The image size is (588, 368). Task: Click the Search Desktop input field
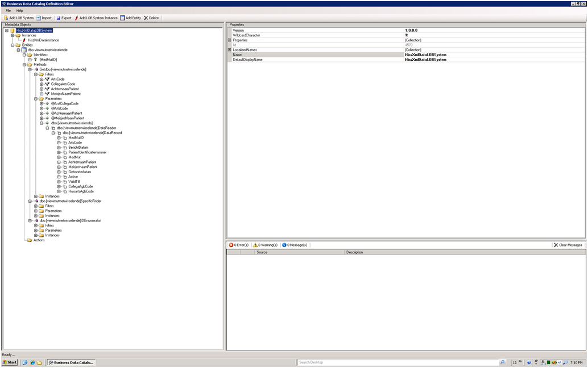pos(398,362)
